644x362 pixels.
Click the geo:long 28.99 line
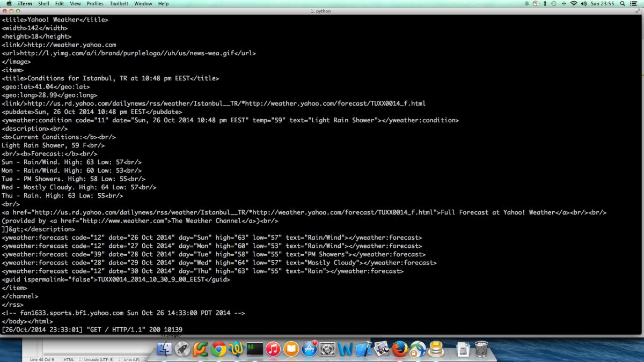[x=49, y=95]
